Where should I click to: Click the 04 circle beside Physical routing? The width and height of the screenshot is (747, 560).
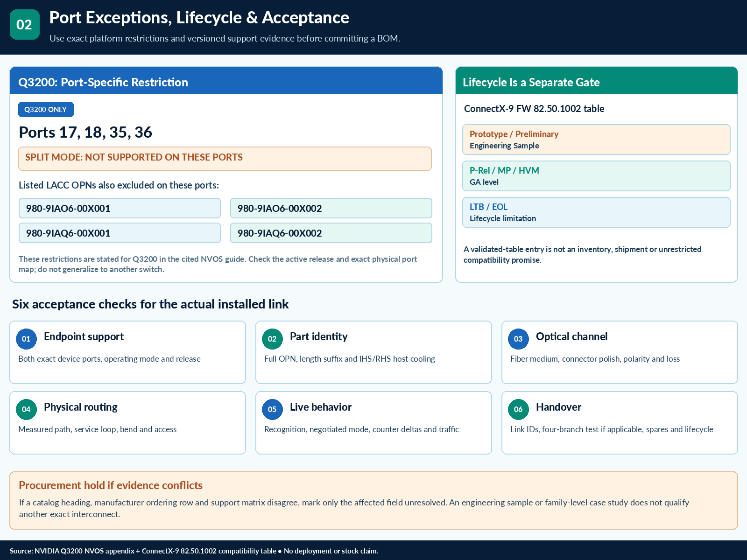pos(26,409)
